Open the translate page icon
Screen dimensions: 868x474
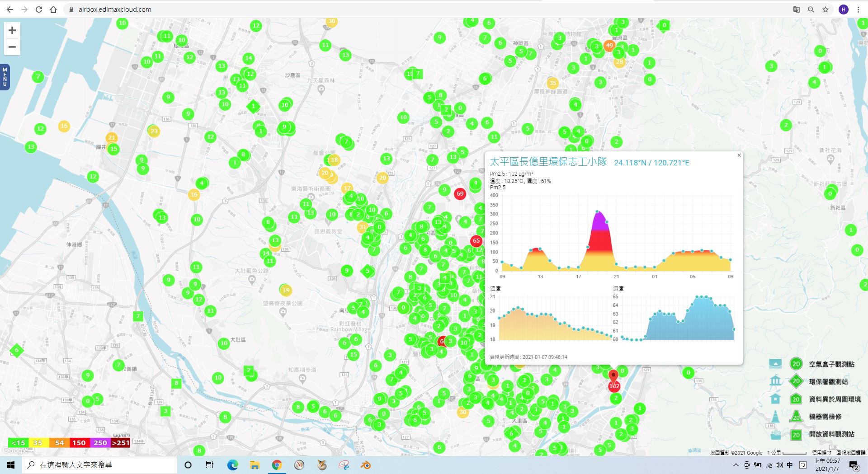coord(797,9)
